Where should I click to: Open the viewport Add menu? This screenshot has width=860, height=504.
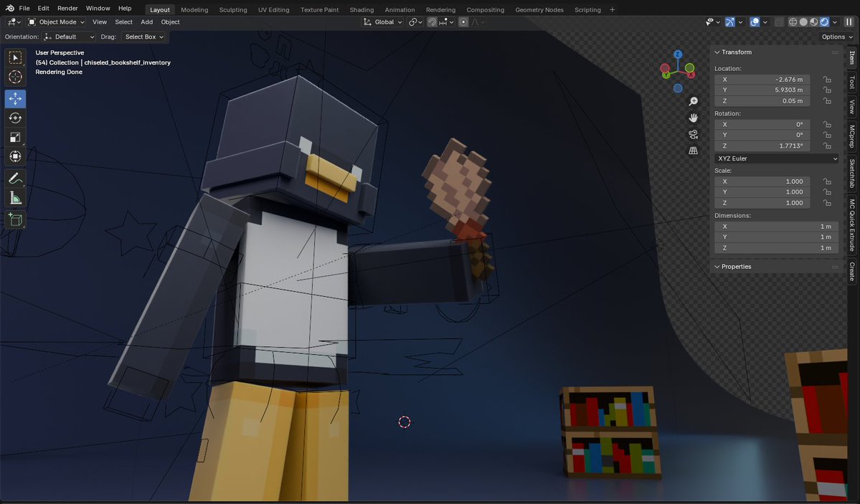146,22
